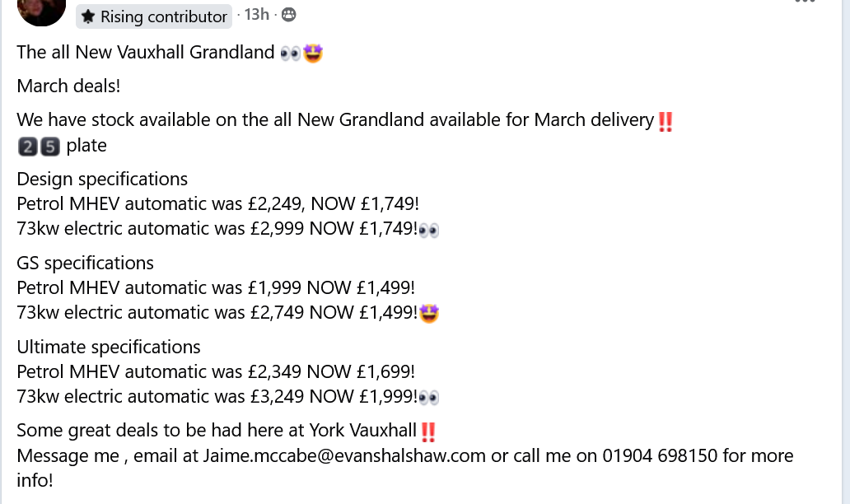Open the 13h post timestamp link

(256, 14)
